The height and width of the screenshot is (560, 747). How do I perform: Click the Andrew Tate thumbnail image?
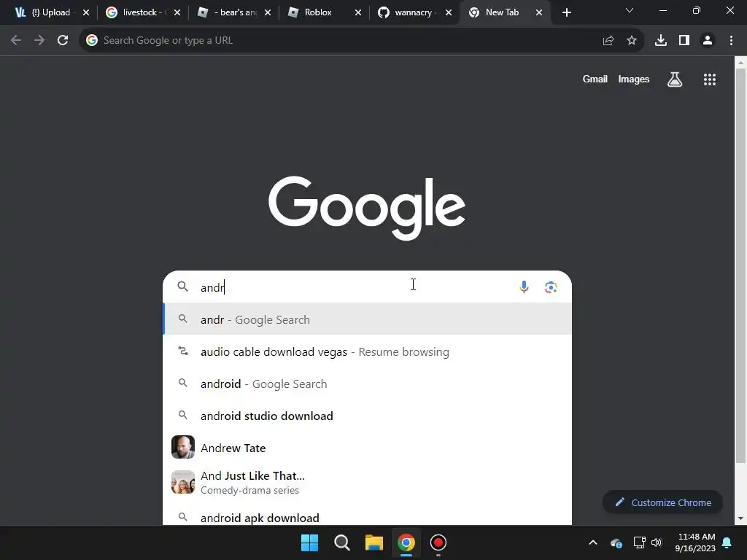click(183, 447)
